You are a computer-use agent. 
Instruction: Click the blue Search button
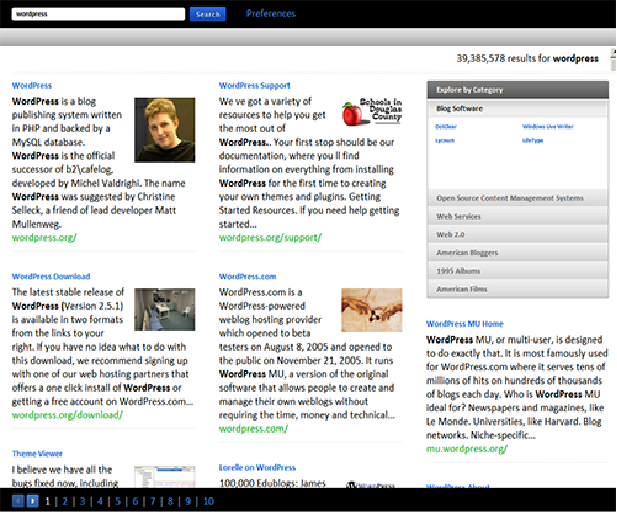pyautogui.click(x=208, y=14)
